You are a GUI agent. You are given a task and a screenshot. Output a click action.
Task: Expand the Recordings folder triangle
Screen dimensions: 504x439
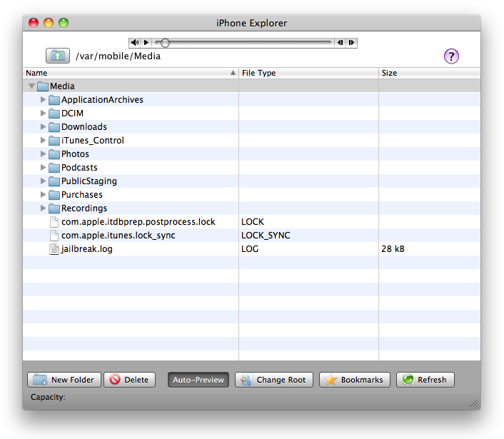44,208
